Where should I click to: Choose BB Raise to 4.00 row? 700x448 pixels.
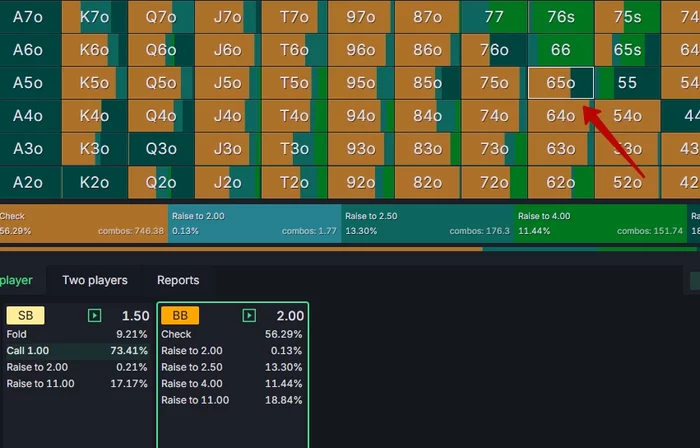(232, 384)
